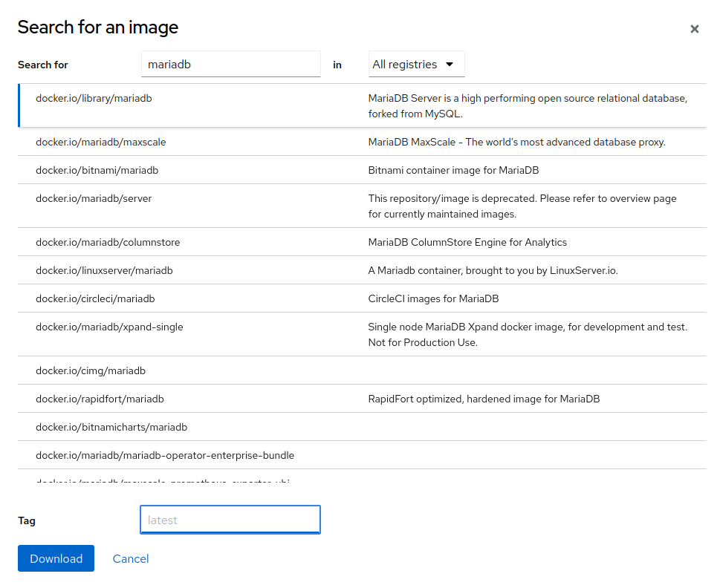
Task: Select docker.io/linuxserver/mariadb result
Action: (x=104, y=270)
